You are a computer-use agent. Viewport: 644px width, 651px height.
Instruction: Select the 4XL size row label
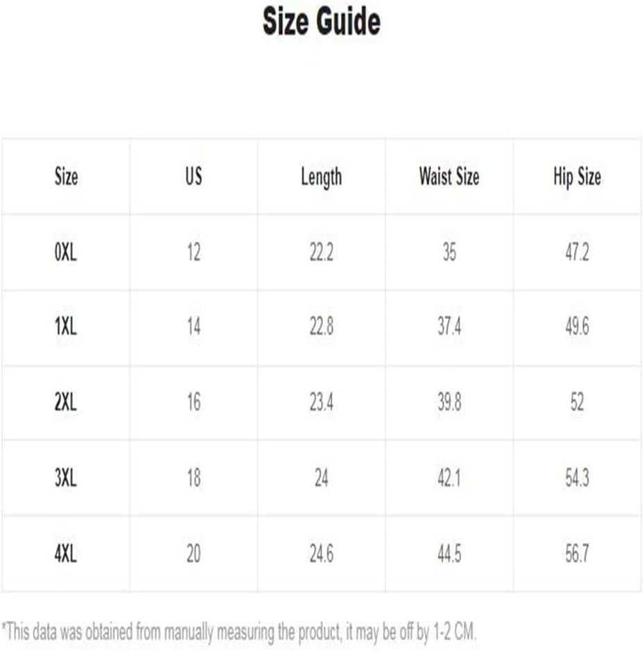(x=66, y=554)
